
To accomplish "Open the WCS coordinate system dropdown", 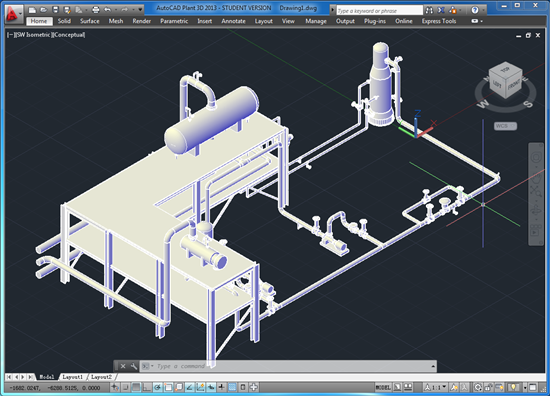I will [505, 126].
